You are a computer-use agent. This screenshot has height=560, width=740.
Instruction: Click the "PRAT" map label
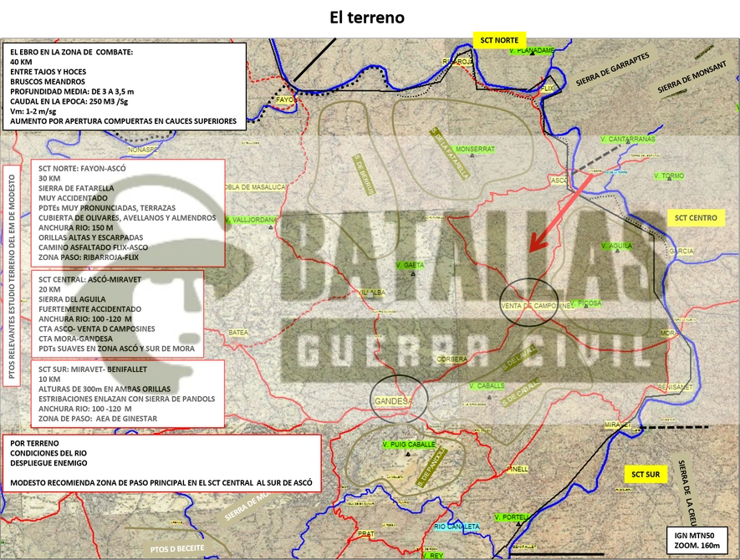pos(365,533)
